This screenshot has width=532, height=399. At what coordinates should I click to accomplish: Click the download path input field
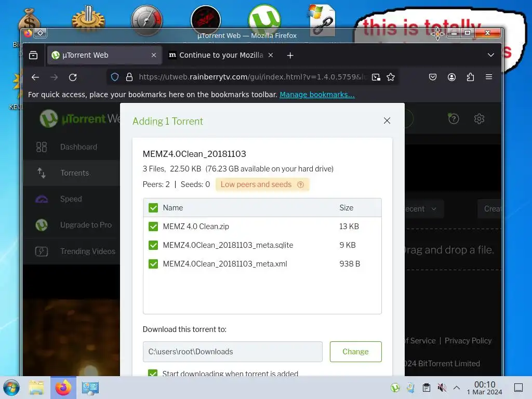[x=232, y=352]
